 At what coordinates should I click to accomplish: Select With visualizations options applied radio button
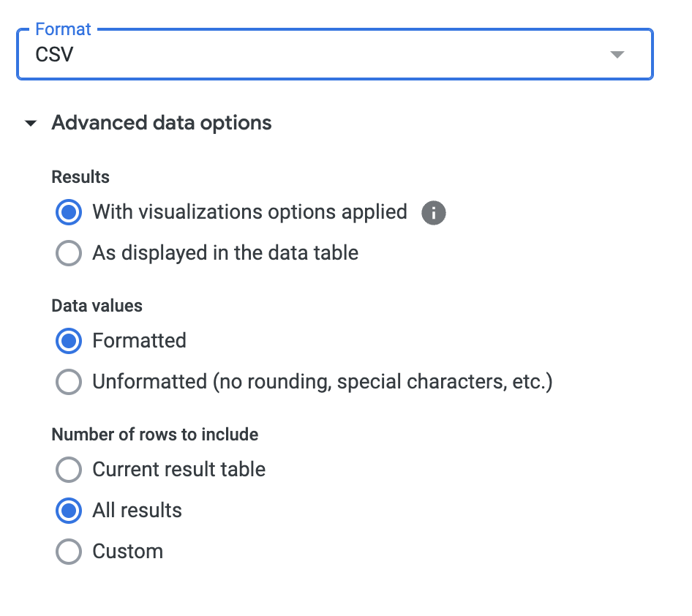click(69, 213)
